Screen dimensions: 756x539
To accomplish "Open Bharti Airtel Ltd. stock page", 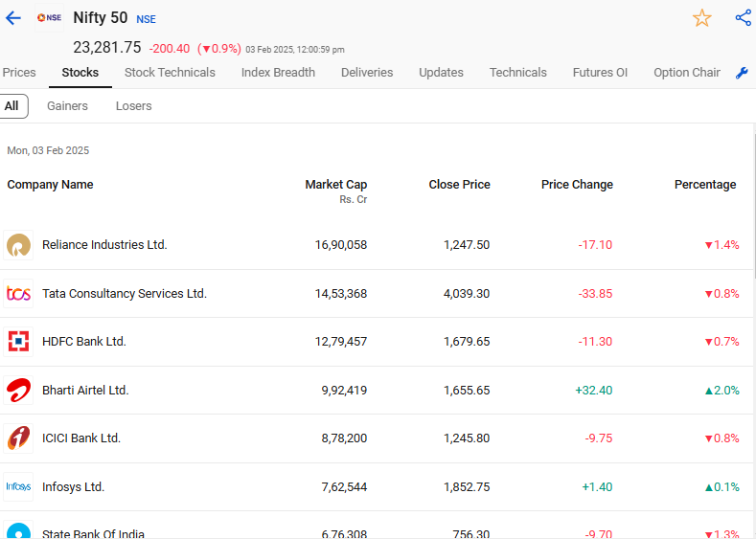I will 85,391.
